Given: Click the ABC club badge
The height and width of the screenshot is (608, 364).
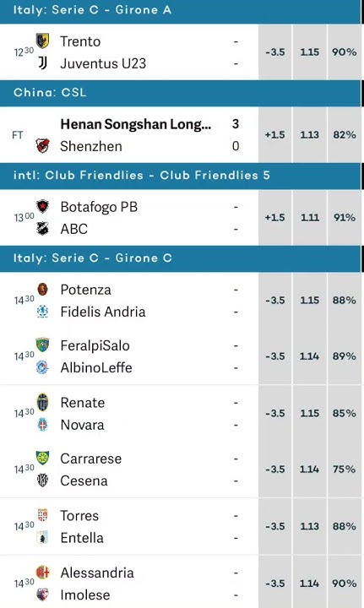Looking at the screenshot, I should (42, 229).
